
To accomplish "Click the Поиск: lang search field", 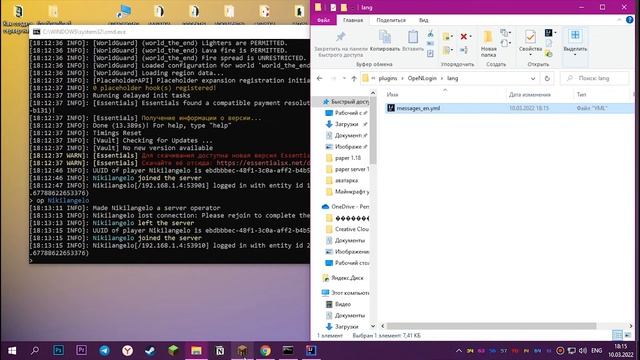I will coord(595,78).
